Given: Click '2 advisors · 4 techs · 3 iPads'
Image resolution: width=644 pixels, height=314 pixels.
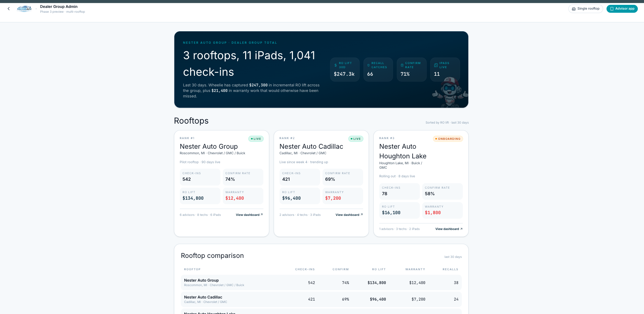Looking at the screenshot, I should click(300, 215).
